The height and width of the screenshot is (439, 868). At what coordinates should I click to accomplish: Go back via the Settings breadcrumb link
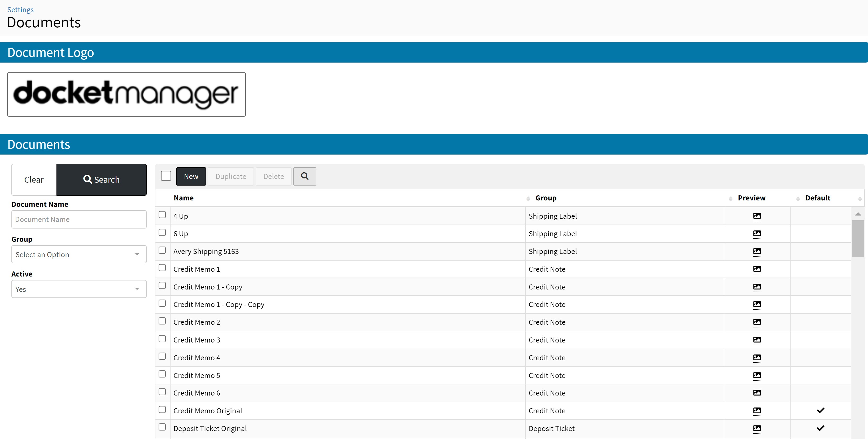click(x=20, y=10)
